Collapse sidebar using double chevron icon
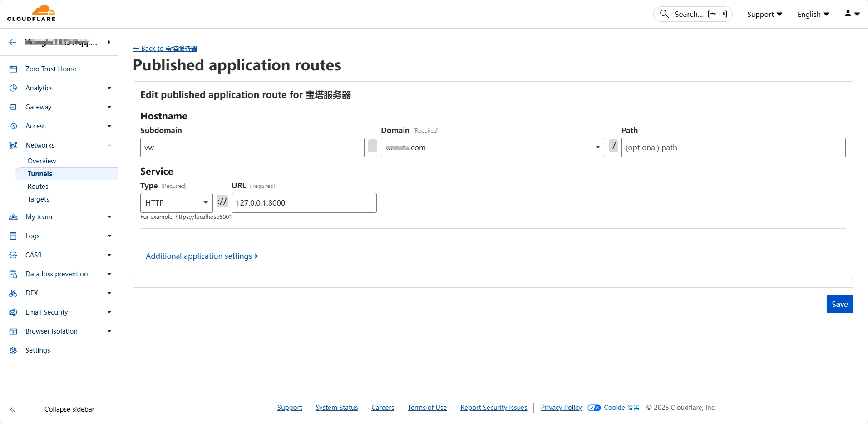The width and height of the screenshot is (868, 423). point(13,409)
